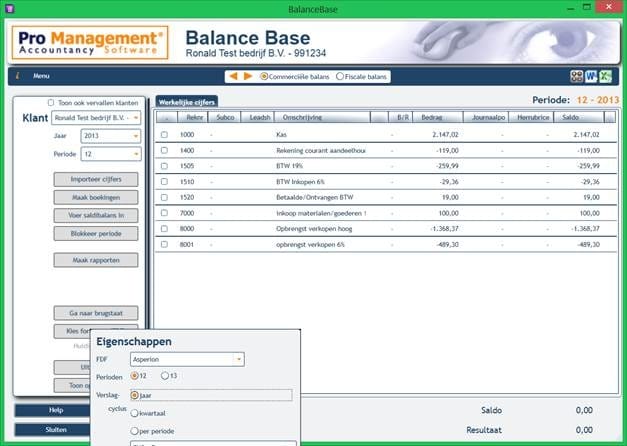Click 'Rekening courant aandeelhou' description

click(x=321, y=150)
